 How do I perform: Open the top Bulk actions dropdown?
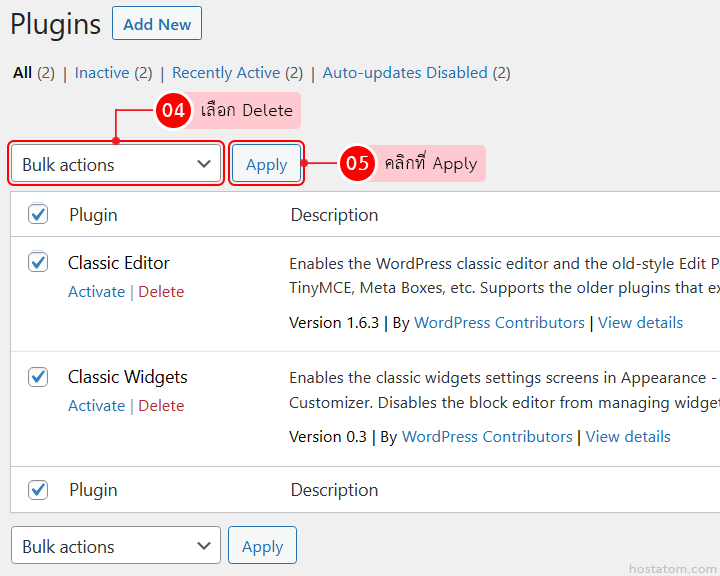pyautogui.click(x=116, y=165)
